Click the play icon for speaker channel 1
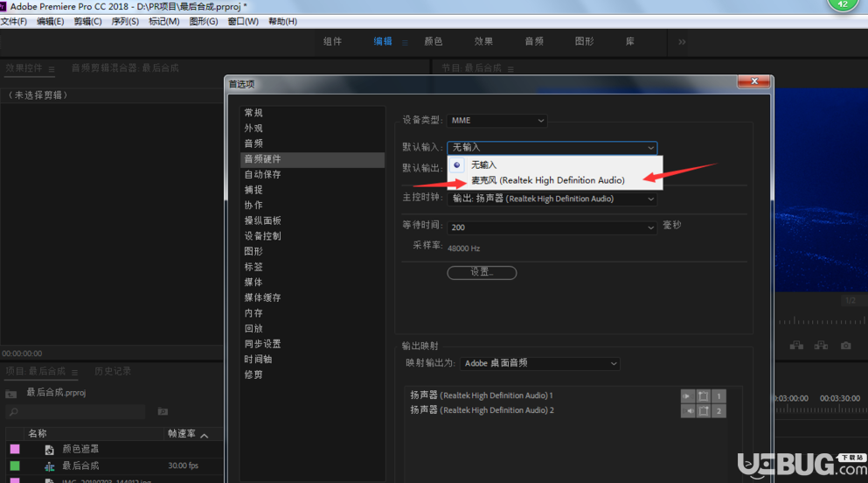 [688, 396]
